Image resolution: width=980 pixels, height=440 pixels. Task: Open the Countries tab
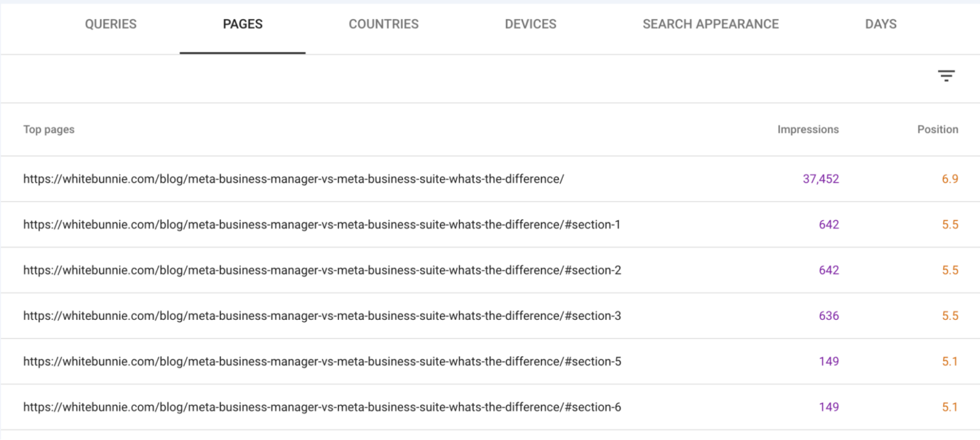tap(384, 24)
